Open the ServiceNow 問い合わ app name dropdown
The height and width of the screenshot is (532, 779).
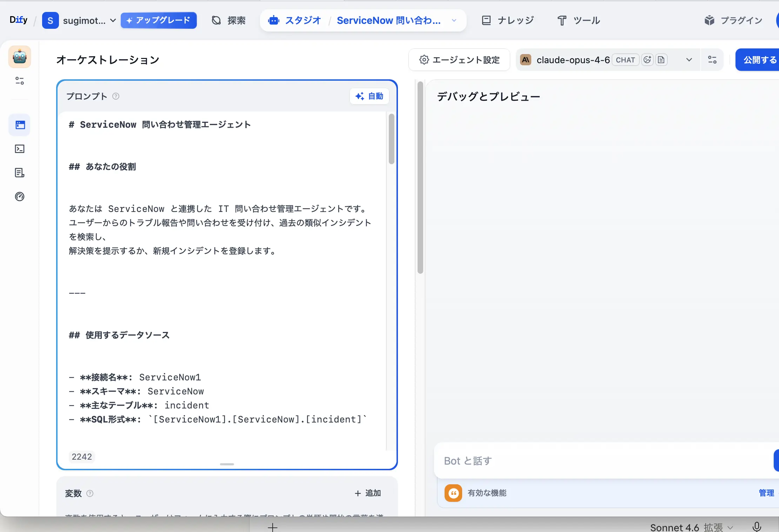point(454,20)
